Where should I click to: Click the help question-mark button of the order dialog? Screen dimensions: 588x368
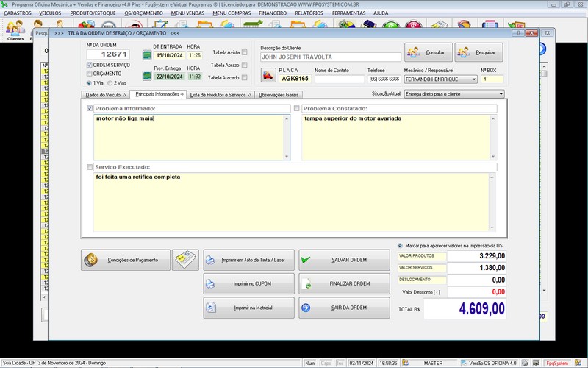tap(518, 33)
